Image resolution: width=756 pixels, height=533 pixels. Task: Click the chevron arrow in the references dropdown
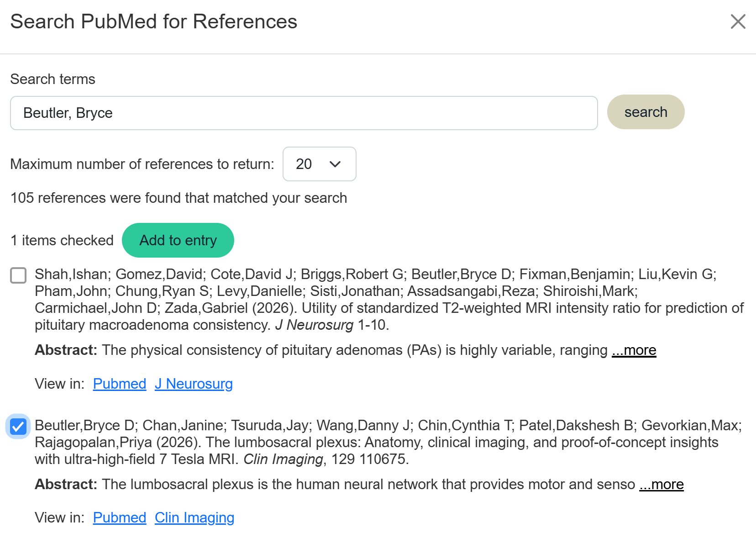(335, 164)
